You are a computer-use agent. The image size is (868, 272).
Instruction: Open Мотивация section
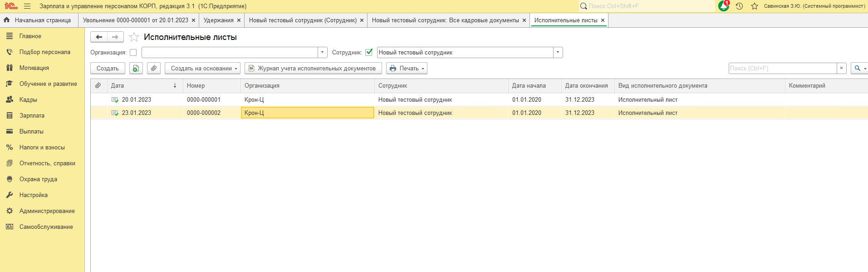[x=34, y=68]
